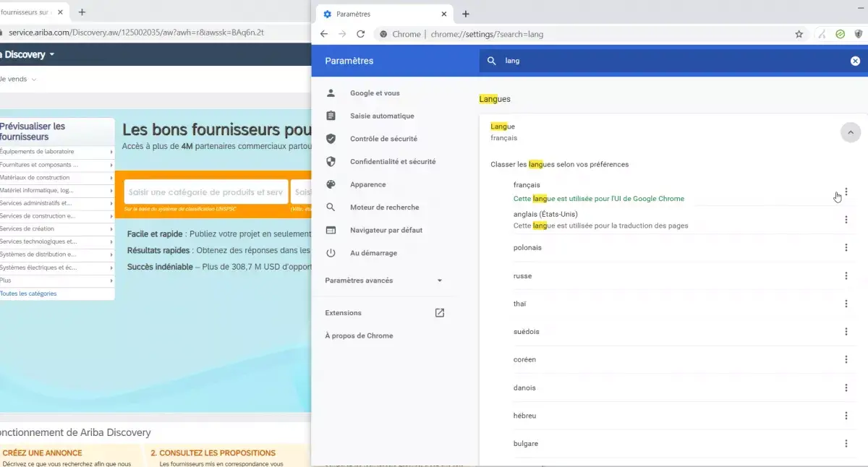
Task: Bookmark this page with the star icon
Action: [x=799, y=34]
